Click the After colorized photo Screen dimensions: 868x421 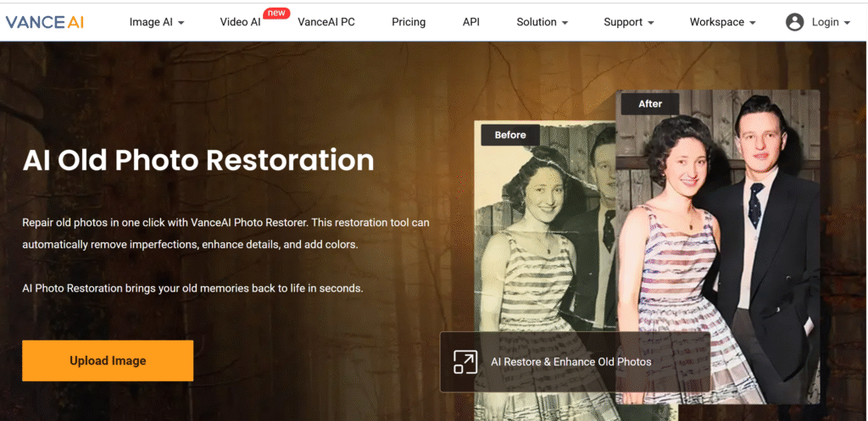tap(717, 247)
